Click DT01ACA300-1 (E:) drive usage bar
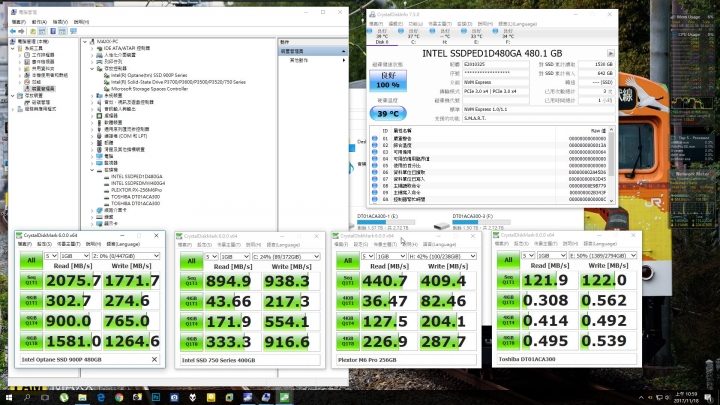The width and height of the screenshot is (720, 405). [x=386, y=222]
